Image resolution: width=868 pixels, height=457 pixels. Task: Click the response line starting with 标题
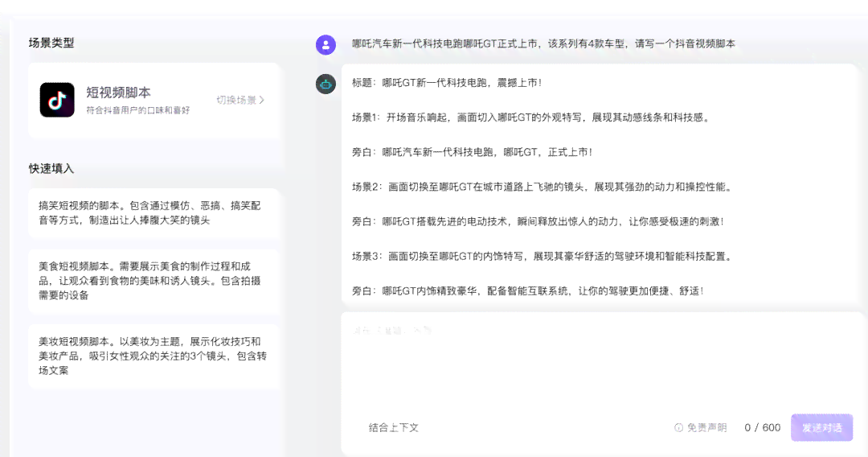(x=447, y=83)
